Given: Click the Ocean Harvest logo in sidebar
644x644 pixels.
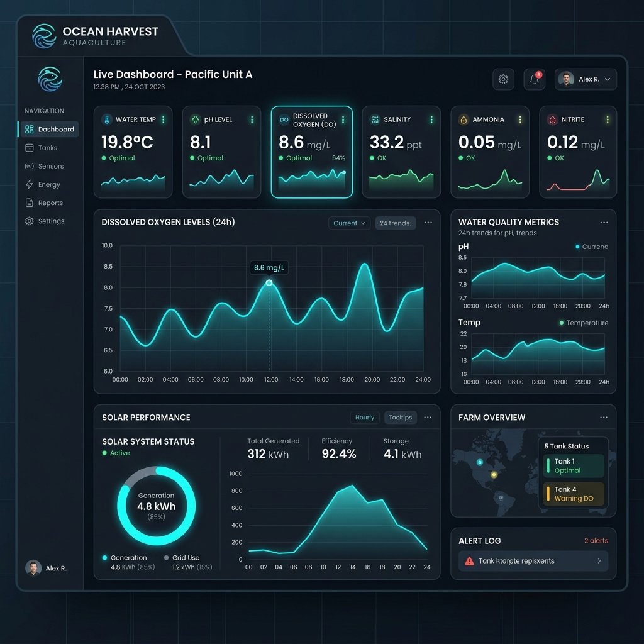Looking at the screenshot, I should click(50, 79).
